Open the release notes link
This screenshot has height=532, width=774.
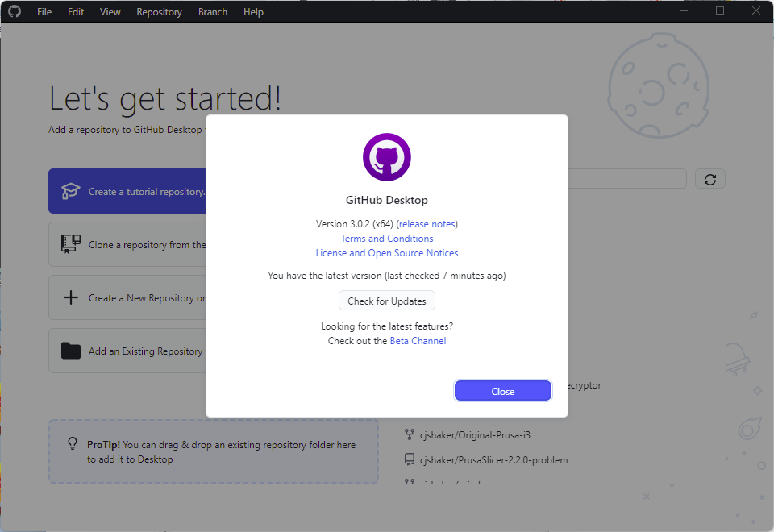(427, 224)
